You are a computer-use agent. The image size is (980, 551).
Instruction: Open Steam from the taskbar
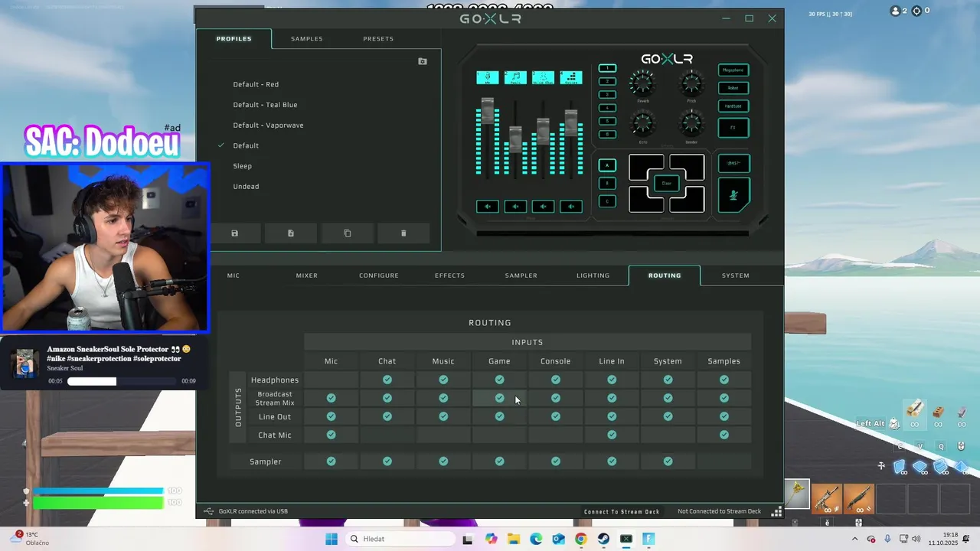pyautogui.click(x=603, y=539)
